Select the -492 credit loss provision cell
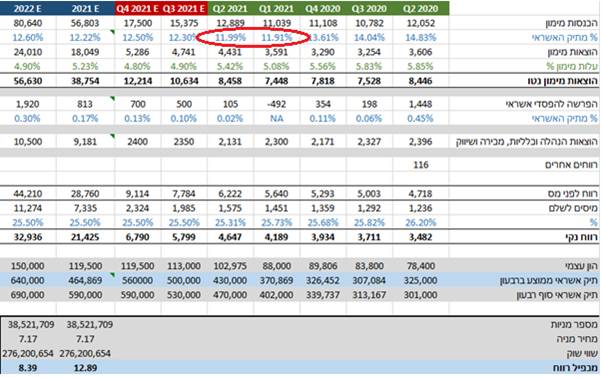602x377 pixels. pyautogui.click(x=276, y=104)
